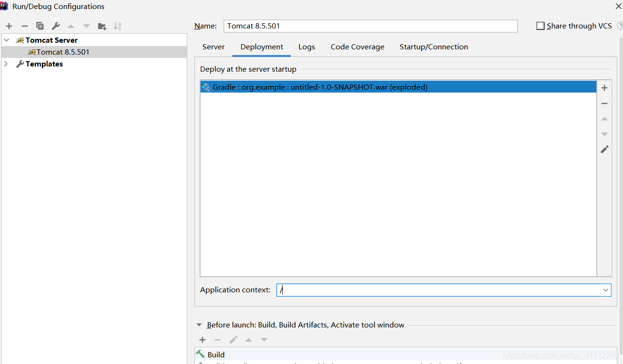This screenshot has height=364, width=623.
Task: Move configuration up arrow in left toolbar
Action: point(71,26)
